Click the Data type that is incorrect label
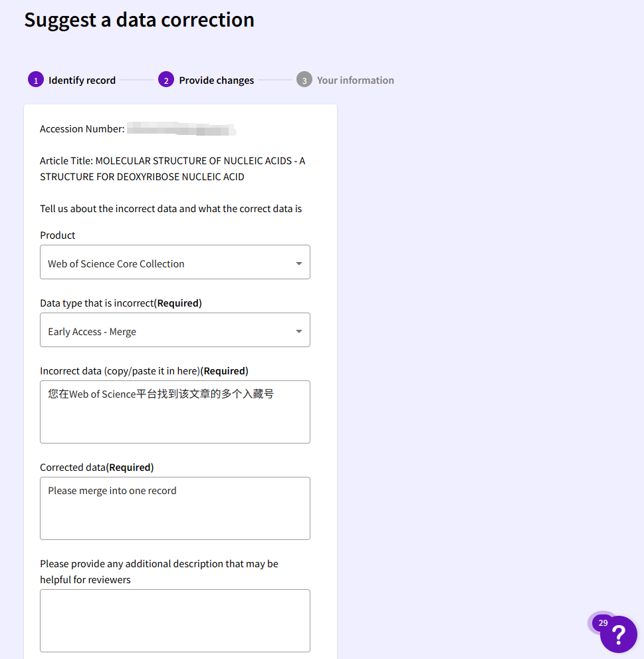Screen dimensions: 644x659 pyautogui.click(x=120, y=303)
